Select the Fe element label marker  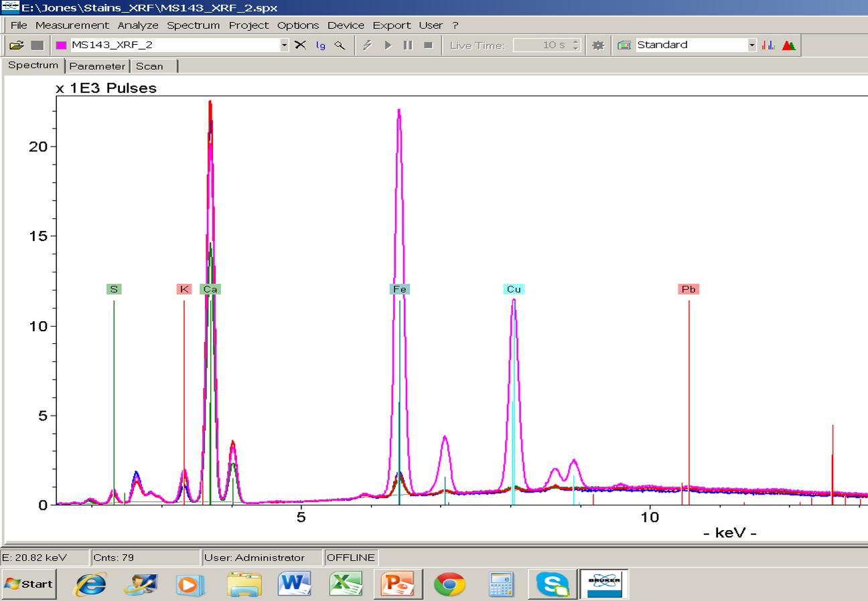pos(400,289)
